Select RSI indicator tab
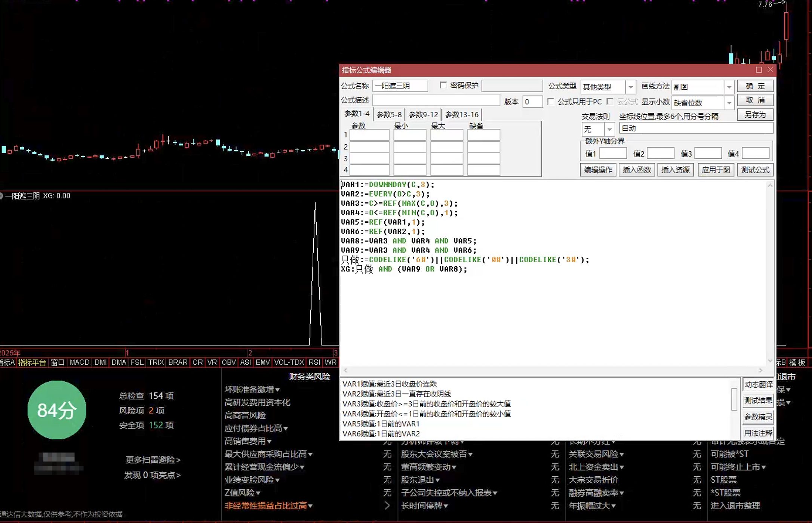This screenshot has width=812, height=523. (314, 362)
